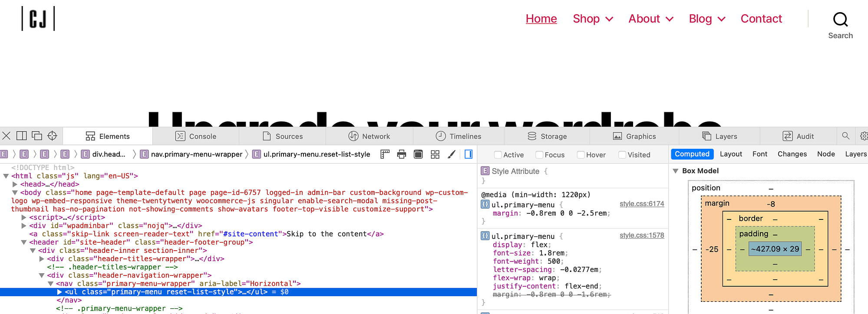Viewport: 868px width, 314px height.
Task: Expand the head element node
Action: click(15, 184)
